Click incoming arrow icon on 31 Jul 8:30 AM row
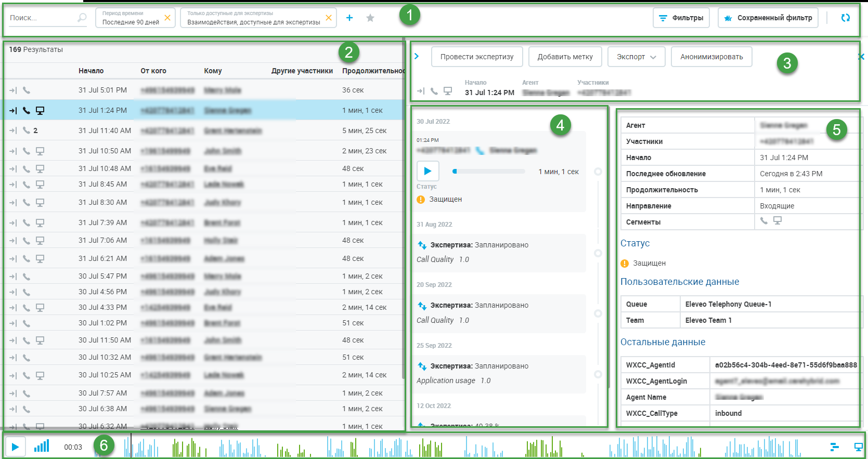 (x=13, y=202)
